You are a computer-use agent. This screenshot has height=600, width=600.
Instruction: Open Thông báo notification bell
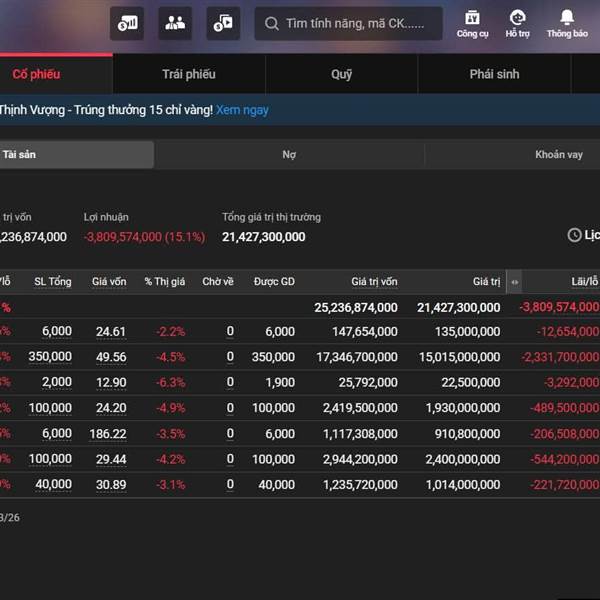tap(567, 23)
